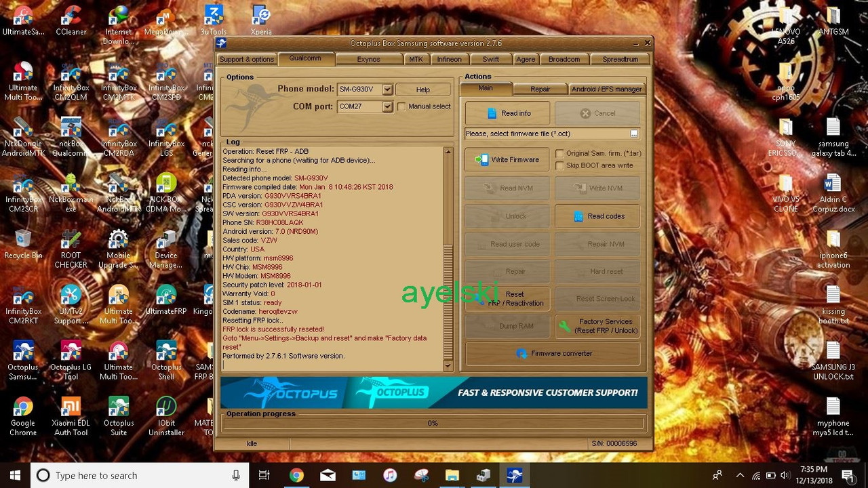Click the Read codes button
Viewport: 868px width, 488px height.
click(597, 216)
